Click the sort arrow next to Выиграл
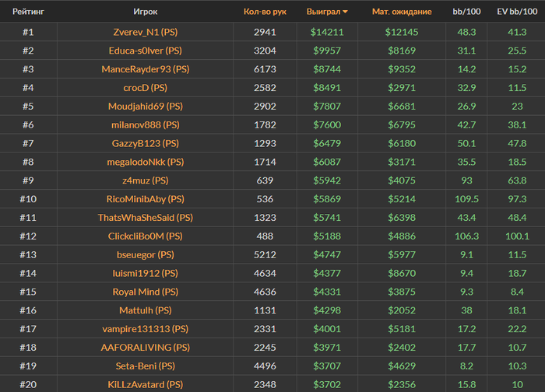The width and height of the screenshot is (545, 392). 345,12
